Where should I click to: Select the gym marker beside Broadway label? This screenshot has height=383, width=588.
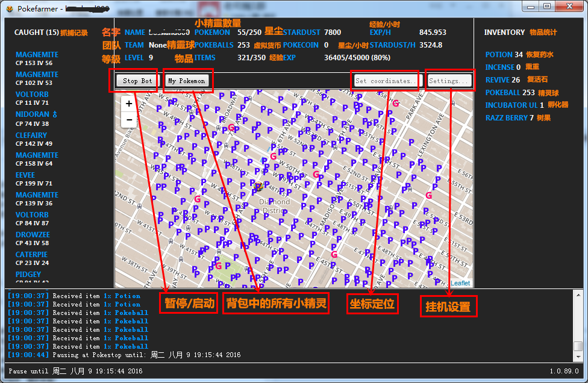click(x=231, y=128)
